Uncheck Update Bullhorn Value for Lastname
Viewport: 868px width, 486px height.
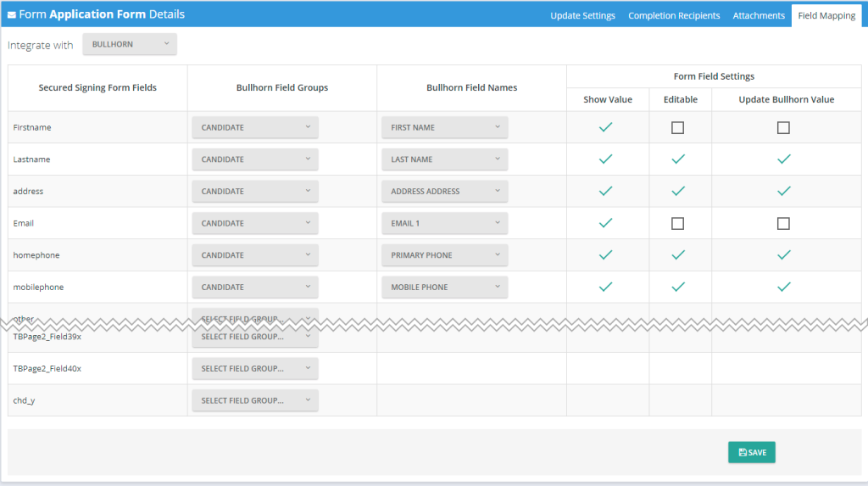(x=784, y=159)
